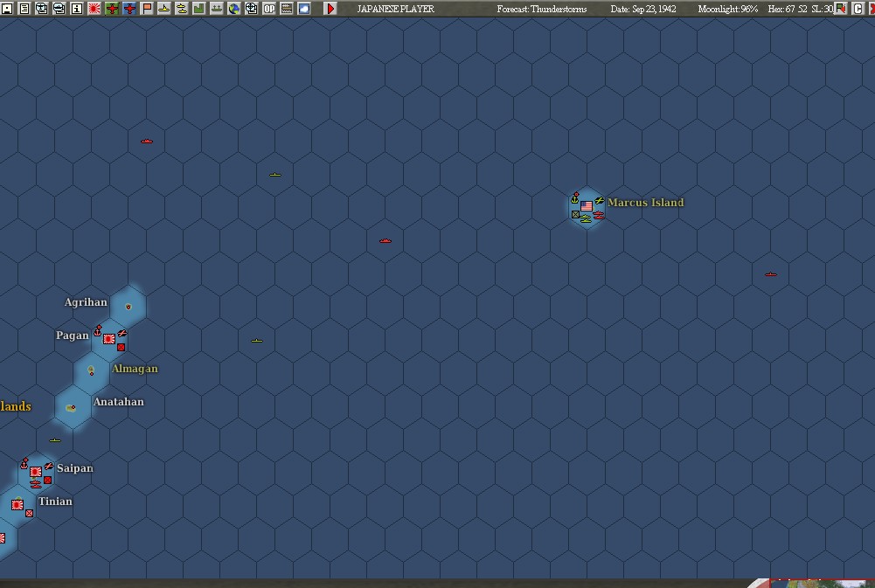875x588 pixels.
Task: Click the red ship task force at Marcus Island
Action: point(599,215)
